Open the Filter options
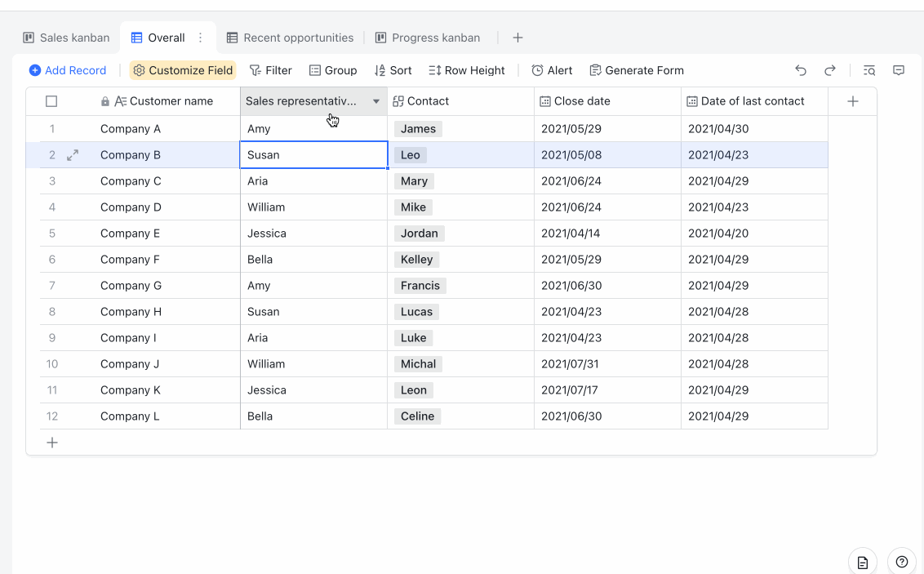924x574 pixels. tap(270, 70)
